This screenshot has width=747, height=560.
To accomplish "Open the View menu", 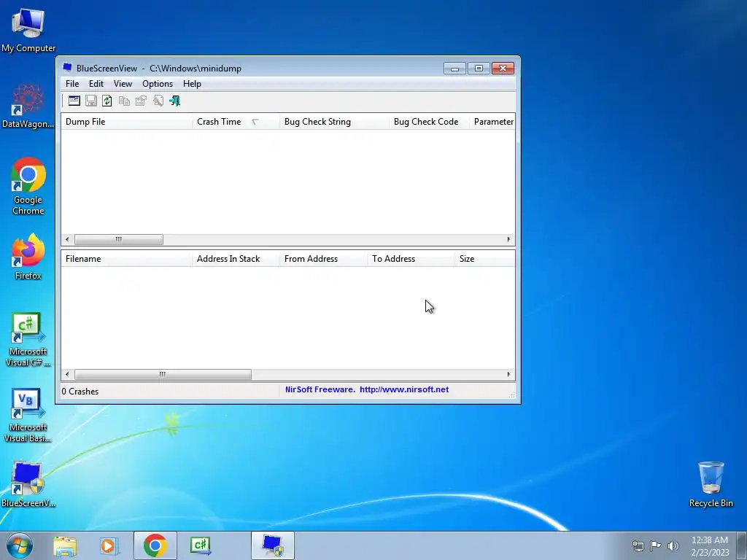I will [123, 84].
